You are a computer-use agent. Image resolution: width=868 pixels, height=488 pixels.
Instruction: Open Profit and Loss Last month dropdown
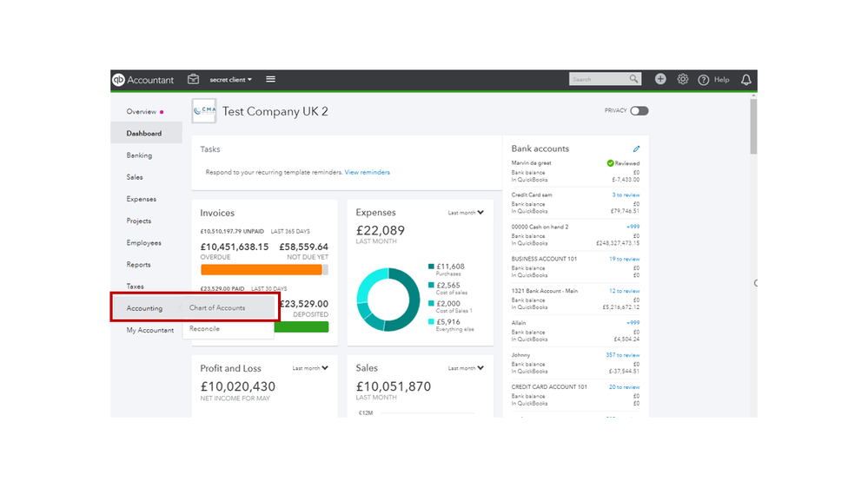(310, 368)
